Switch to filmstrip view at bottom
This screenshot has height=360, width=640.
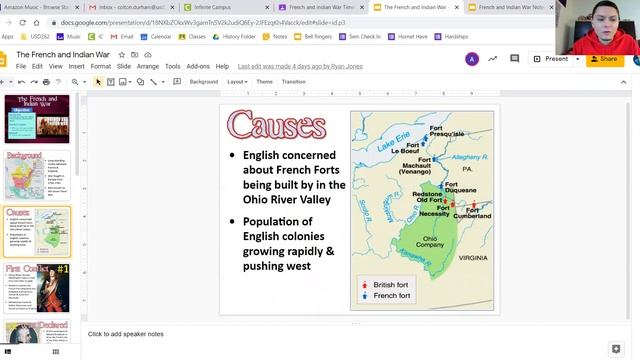point(8,351)
